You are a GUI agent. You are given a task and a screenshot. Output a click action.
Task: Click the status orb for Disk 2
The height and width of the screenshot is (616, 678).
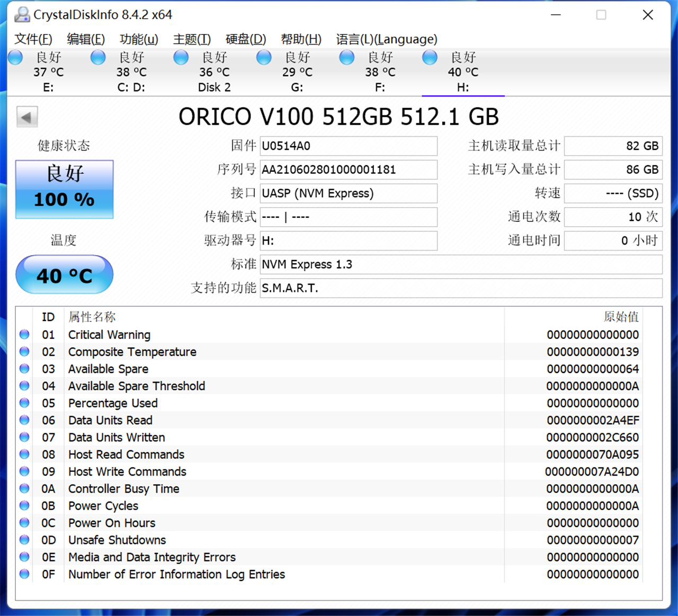pyautogui.click(x=181, y=57)
